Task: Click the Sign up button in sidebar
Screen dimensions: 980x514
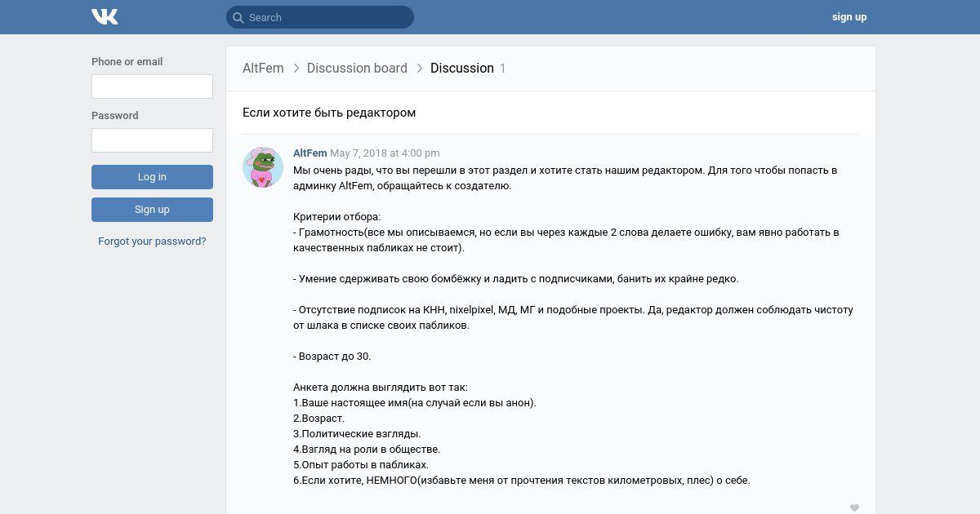Action: pos(152,210)
